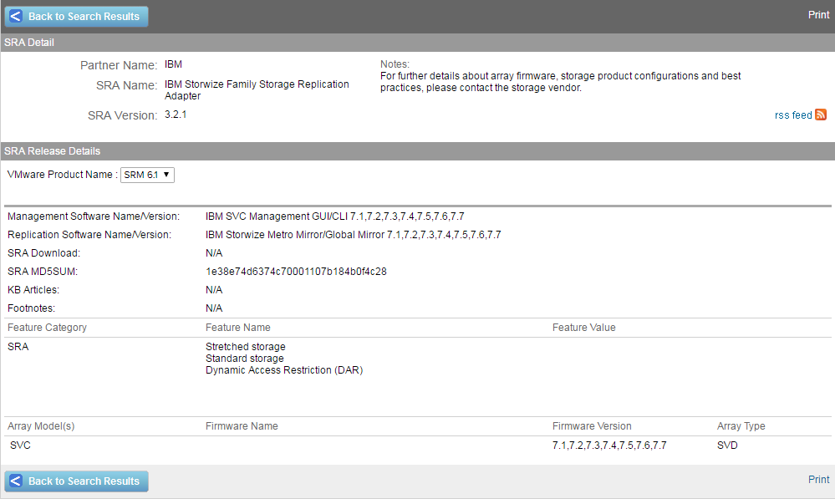Click the IBM Storwize Metro Mirror/Global Mirror text
The height and width of the screenshot is (504, 835).
[353, 235]
